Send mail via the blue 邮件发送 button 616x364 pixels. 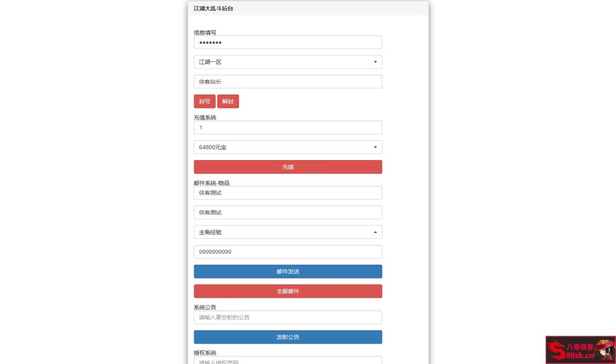click(288, 271)
